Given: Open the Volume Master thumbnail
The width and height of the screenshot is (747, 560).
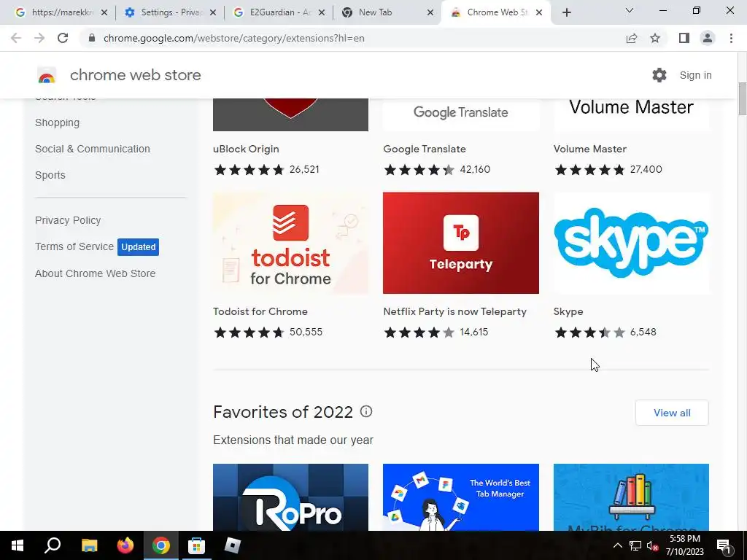Looking at the screenshot, I should pos(631,114).
